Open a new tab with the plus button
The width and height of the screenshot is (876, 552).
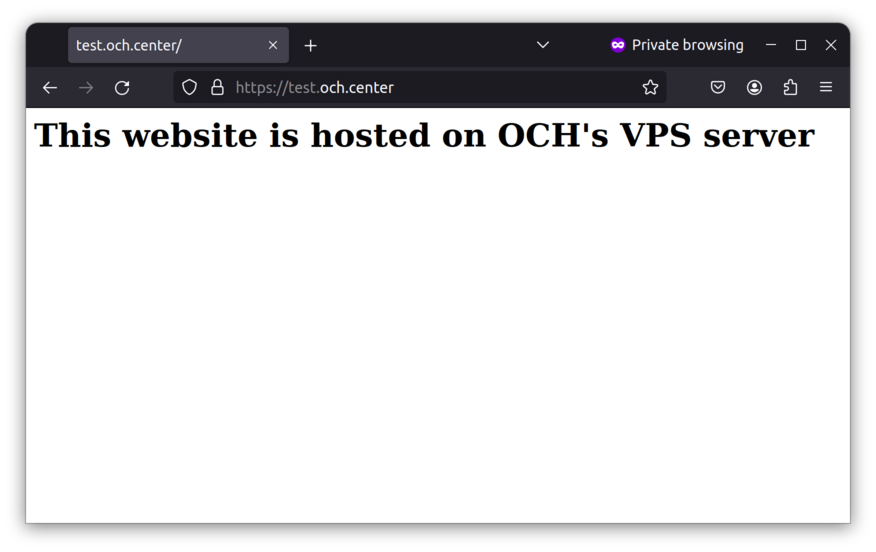[x=311, y=45]
